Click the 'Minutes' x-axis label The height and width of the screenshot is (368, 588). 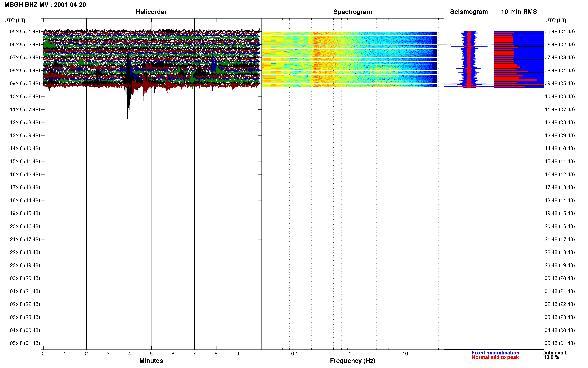click(x=151, y=361)
